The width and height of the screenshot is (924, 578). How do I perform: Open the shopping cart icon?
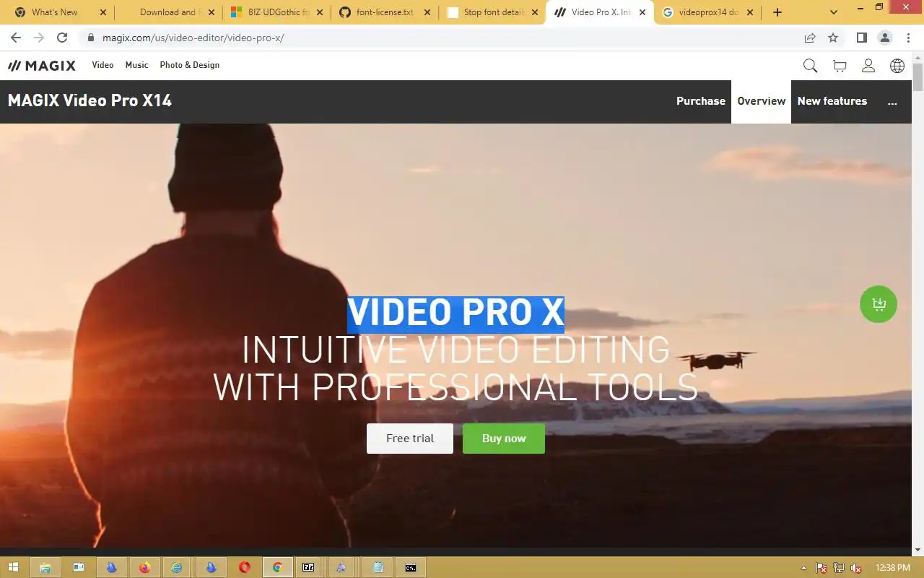[x=840, y=66]
